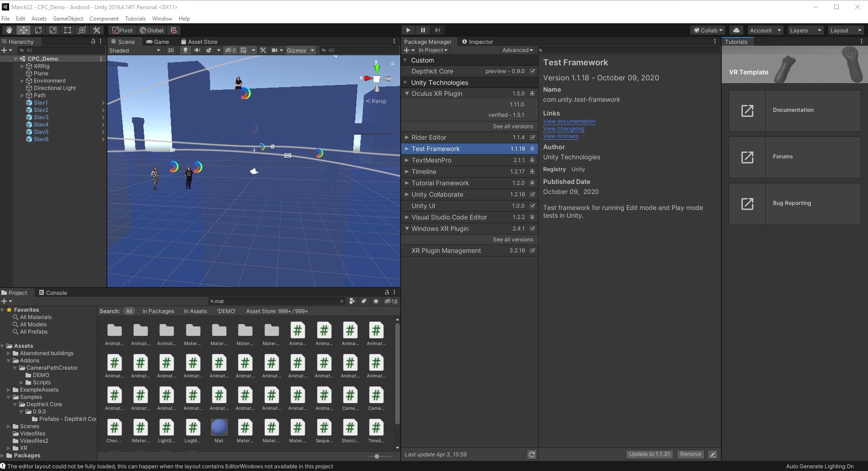Expand the Rider Editor package entry
This screenshot has height=471, width=868.
(407, 137)
